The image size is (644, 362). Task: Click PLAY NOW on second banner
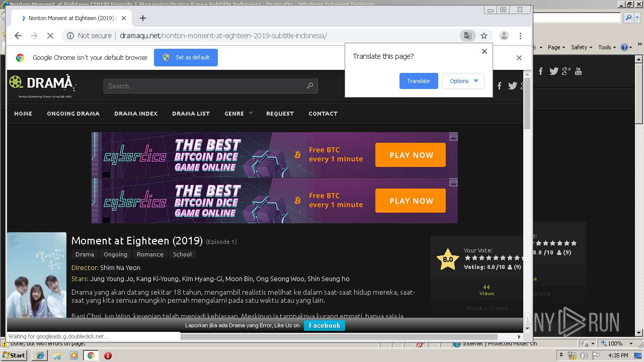coord(411,201)
